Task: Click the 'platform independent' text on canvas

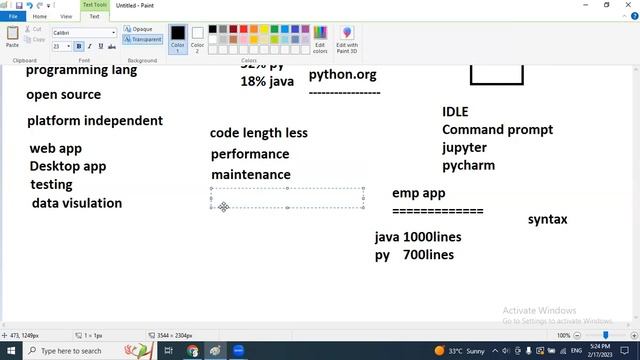Action: 95,121
